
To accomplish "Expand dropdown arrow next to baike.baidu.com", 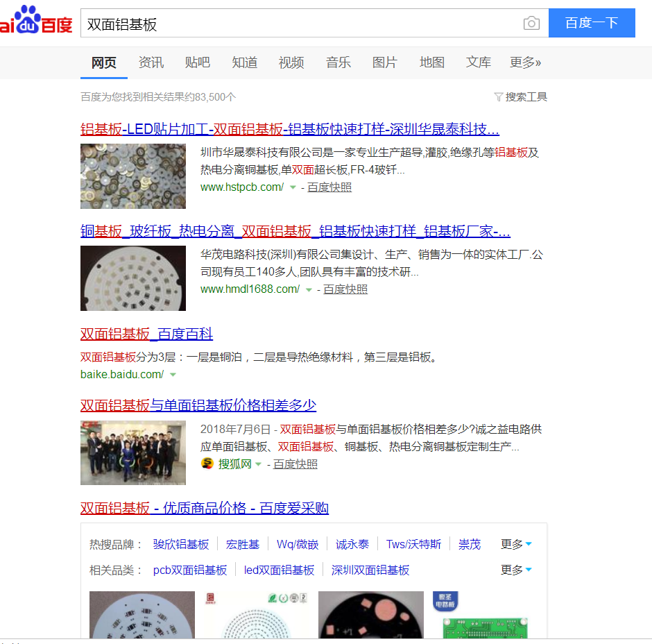I will point(173,375).
